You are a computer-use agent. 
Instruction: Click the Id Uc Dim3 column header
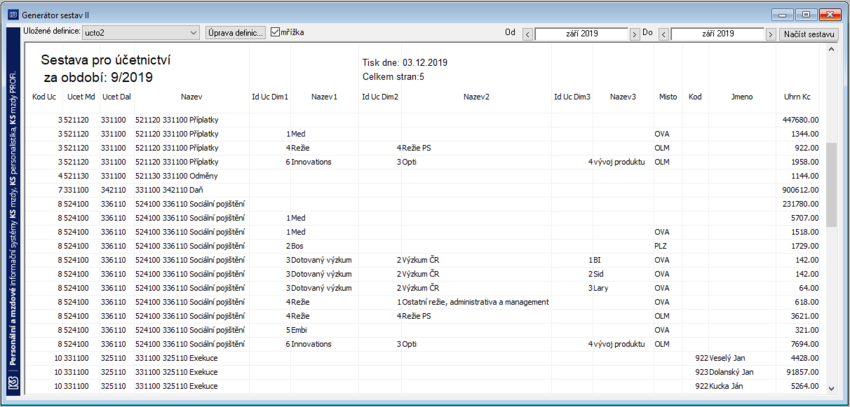(572, 97)
